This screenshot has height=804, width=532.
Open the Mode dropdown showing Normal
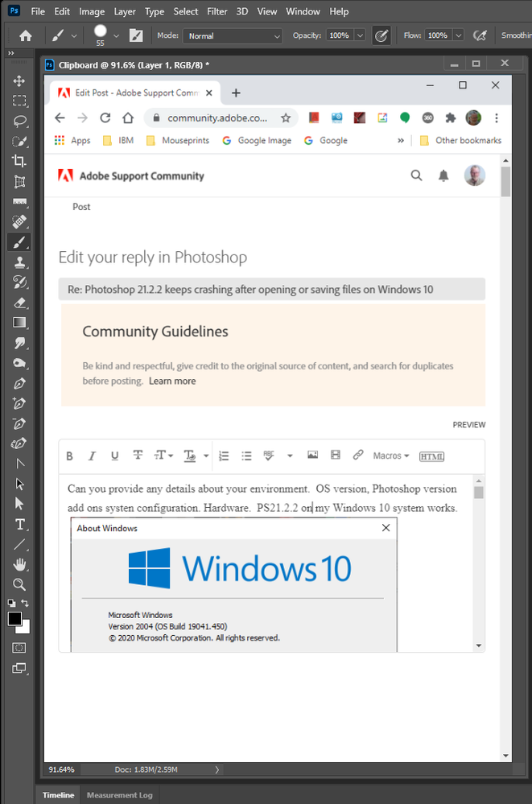pos(233,36)
